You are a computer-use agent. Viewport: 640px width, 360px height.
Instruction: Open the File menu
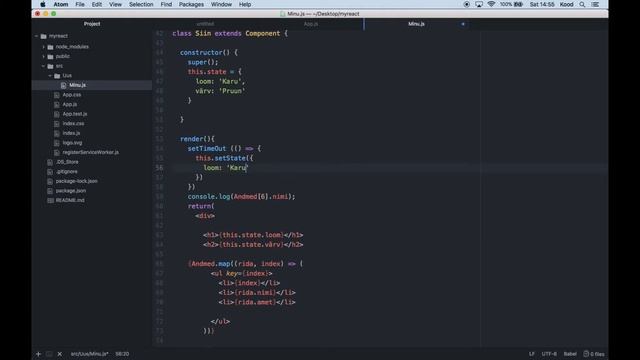(80, 4)
